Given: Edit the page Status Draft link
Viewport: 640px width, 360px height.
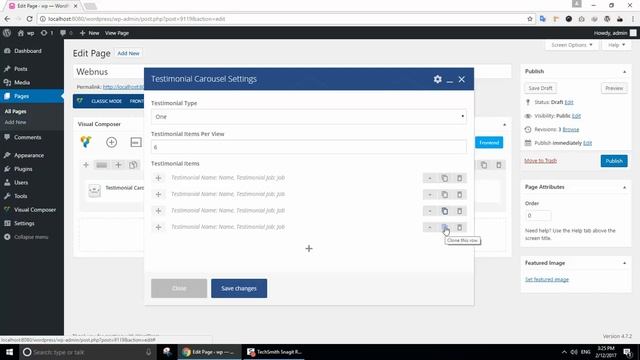Looking at the screenshot, I should tap(569, 102).
